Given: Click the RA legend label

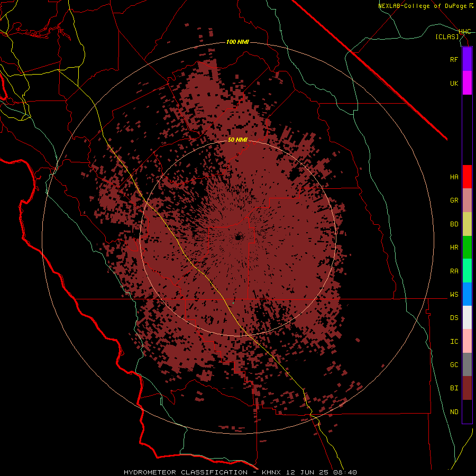Looking at the screenshot, I should point(454,271).
